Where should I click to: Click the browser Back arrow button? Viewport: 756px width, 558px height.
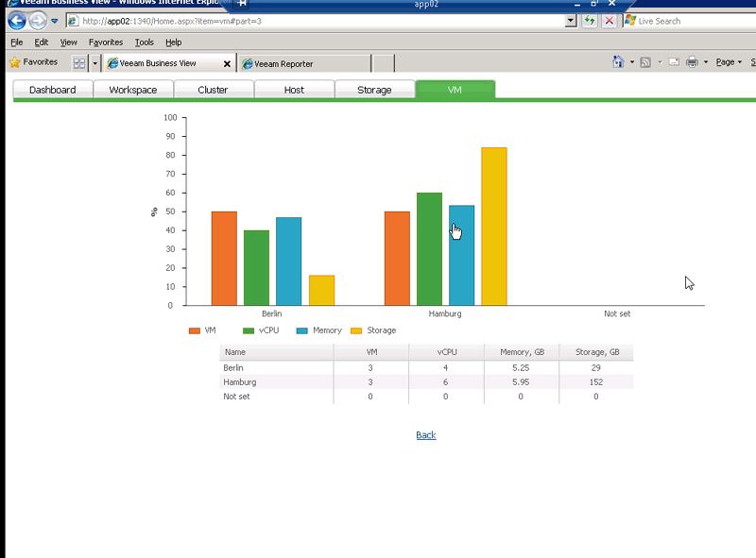coord(16,21)
